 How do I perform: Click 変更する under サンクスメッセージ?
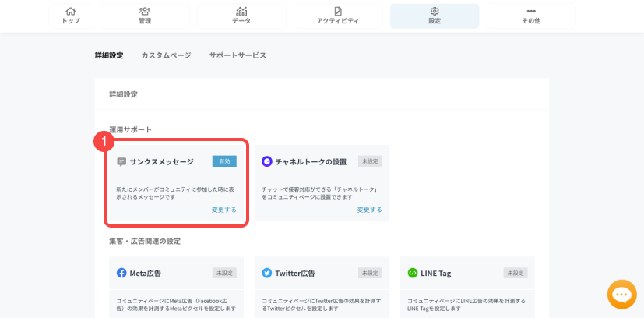[224, 210]
